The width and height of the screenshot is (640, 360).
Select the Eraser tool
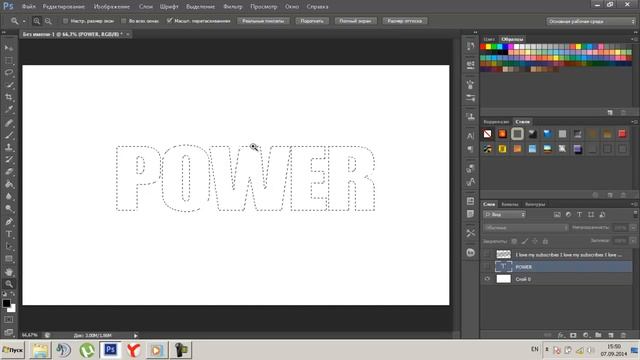tap(9, 172)
